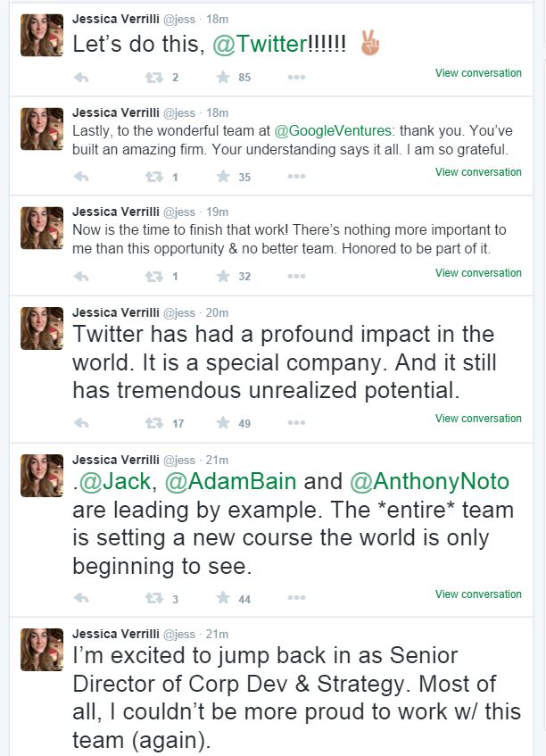Reply to the "profound impact" tweet
Viewport: 546px width, 756px height.
(x=81, y=423)
